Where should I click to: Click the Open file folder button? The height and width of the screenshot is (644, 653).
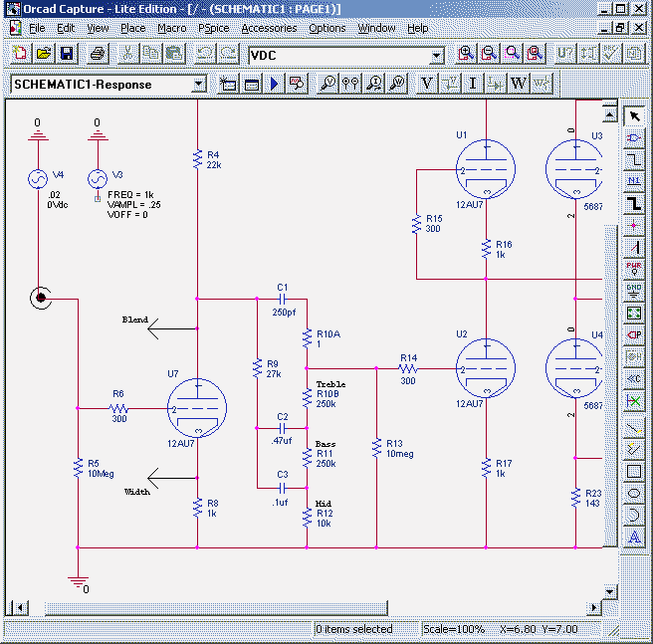[44, 54]
